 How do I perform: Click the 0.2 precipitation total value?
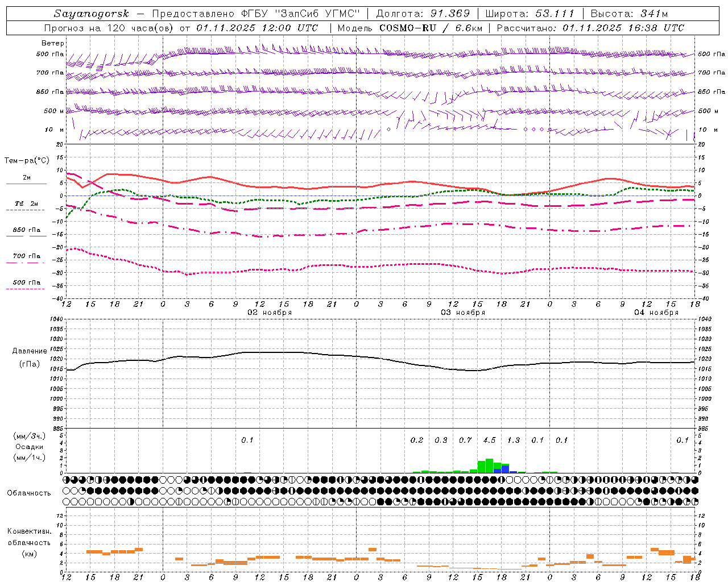417,440
